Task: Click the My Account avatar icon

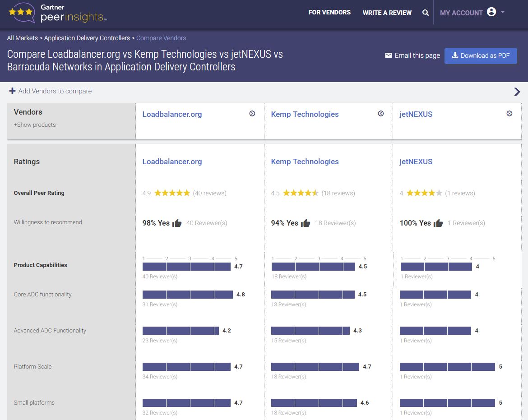Action: click(x=491, y=12)
